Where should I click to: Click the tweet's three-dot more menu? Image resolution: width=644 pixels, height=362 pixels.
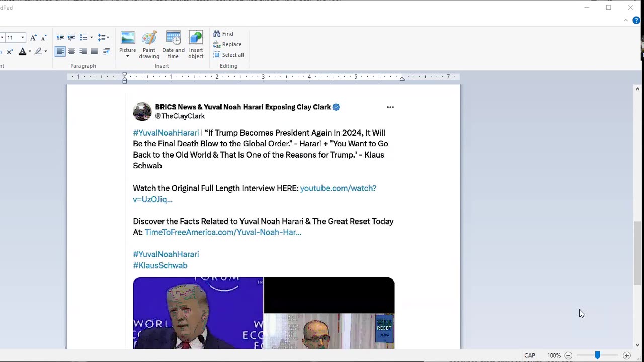tap(390, 107)
